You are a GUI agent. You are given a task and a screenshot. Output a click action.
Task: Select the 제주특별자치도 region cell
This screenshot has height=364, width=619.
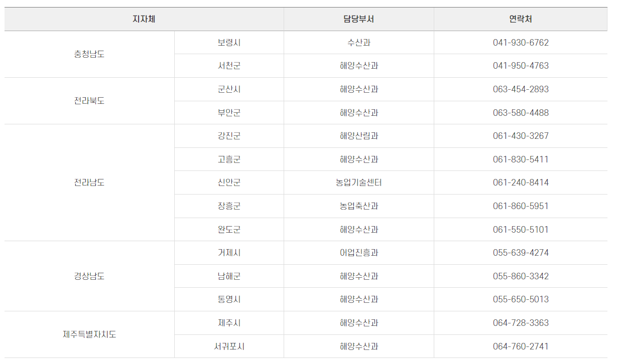89,334
